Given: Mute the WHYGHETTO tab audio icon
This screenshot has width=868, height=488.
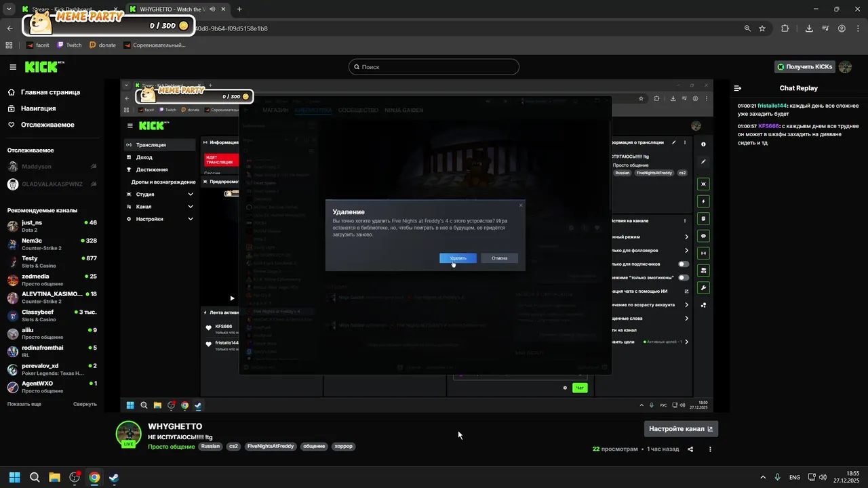Looking at the screenshot, I should click(213, 9).
